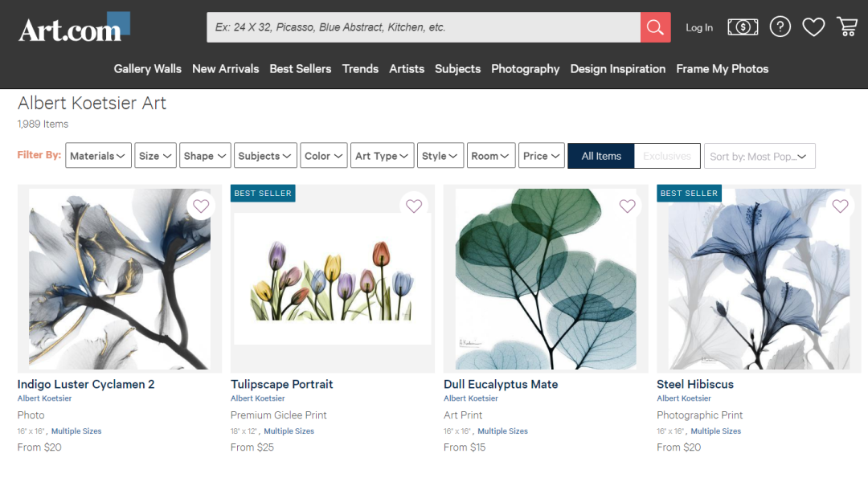This screenshot has height=486, width=868.
Task: Open the cash rewards money icon
Action: tap(743, 27)
